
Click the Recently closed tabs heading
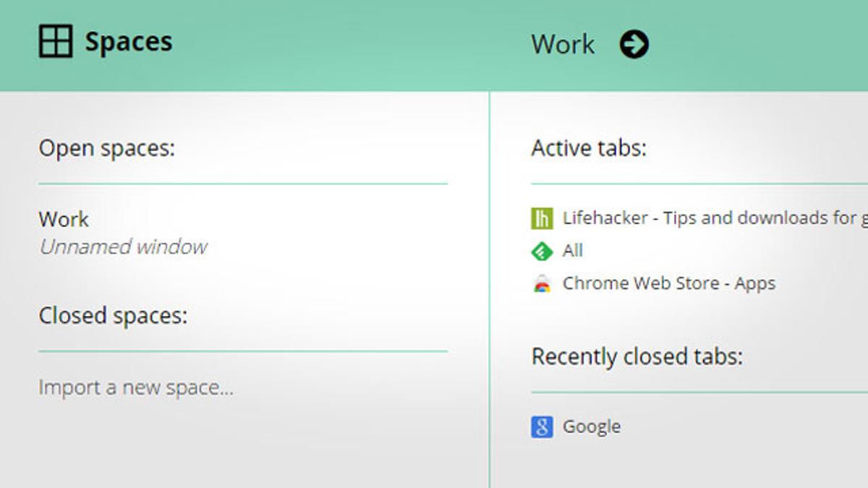point(637,356)
